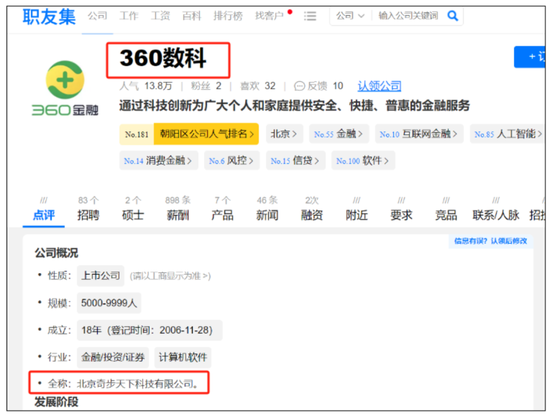Open the No.6 风控 ranking tag
Screen dimensions: 550x414
pyautogui.click(x=232, y=161)
